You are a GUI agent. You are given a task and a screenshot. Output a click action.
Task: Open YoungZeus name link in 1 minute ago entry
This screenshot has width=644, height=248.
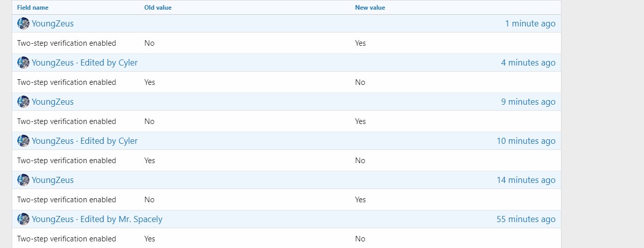pyautogui.click(x=52, y=23)
